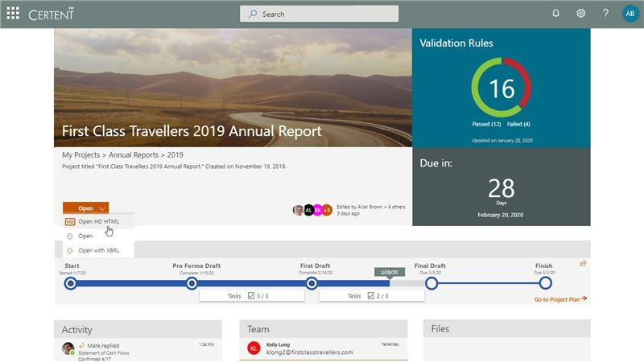Screen dimensions: 644x362
Task: Click the search magnifier icon
Action: pyautogui.click(x=253, y=14)
